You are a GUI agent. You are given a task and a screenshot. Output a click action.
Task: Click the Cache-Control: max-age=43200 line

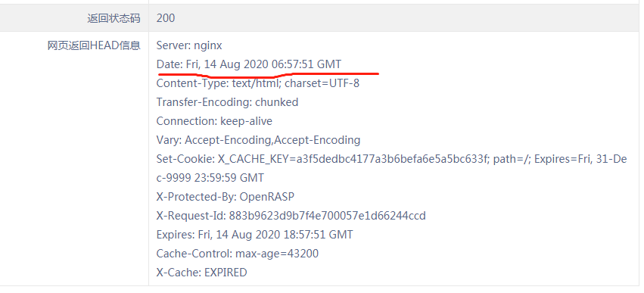coord(238,254)
